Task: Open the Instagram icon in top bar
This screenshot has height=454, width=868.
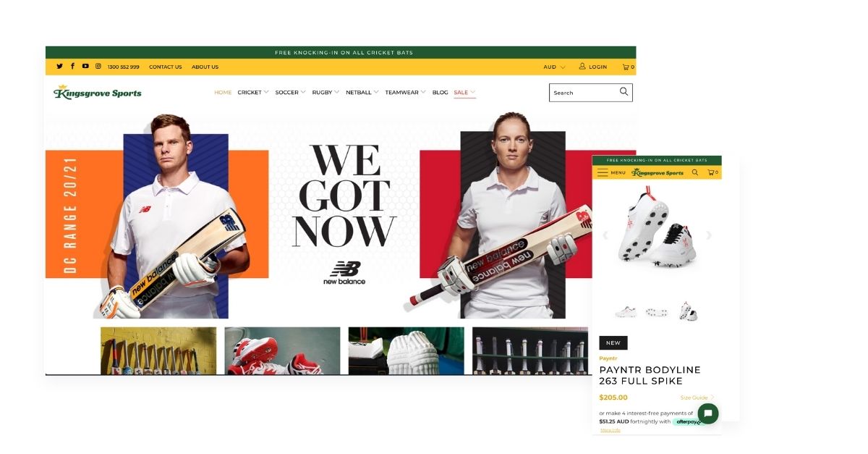Action: 98,67
